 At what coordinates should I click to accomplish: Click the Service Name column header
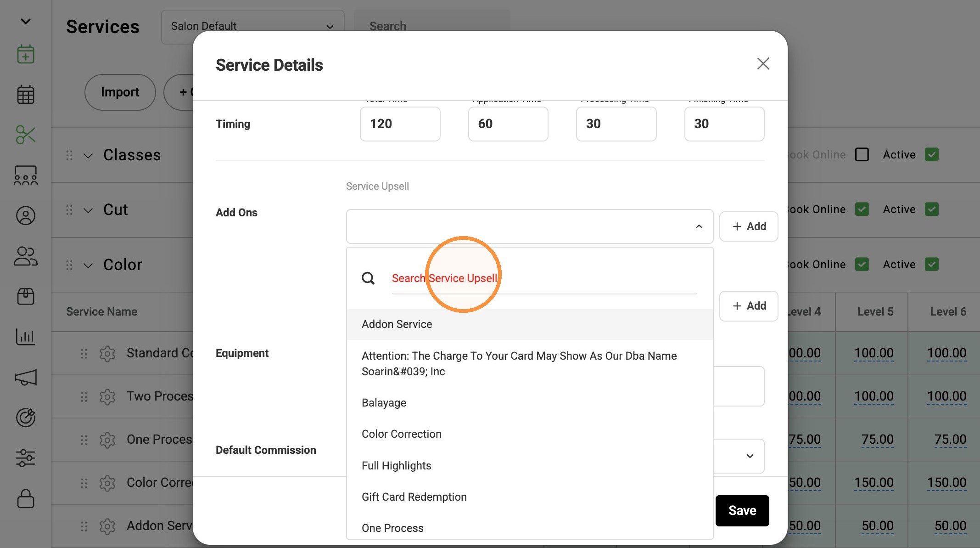(102, 311)
